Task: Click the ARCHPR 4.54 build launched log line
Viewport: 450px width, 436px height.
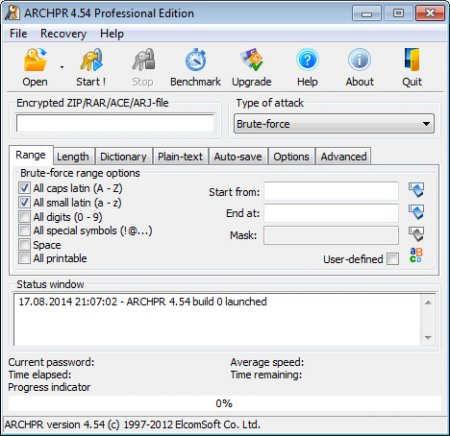Action: pyautogui.click(x=143, y=302)
